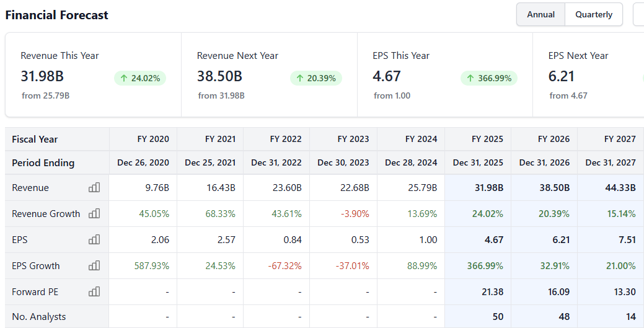Click the 20.39% Revenue Next Year badge
Image resolution: width=644 pixels, height=328 pixels.
click(316, 78)
